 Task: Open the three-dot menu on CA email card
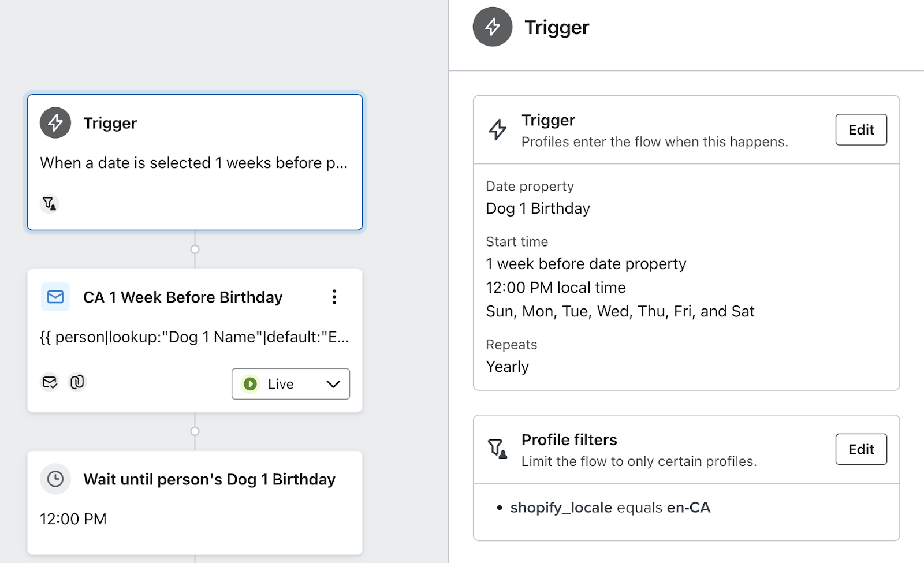coord(334,297)
